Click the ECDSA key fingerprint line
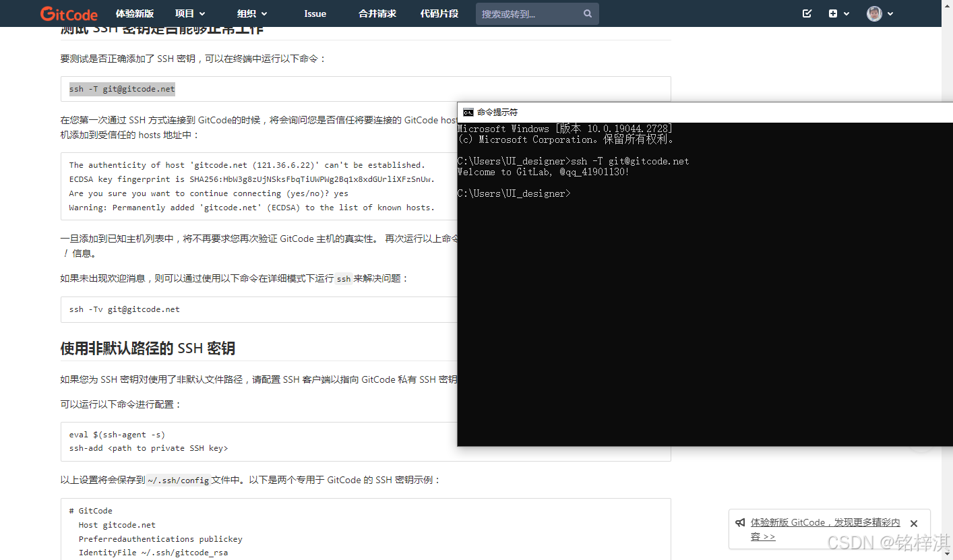The height and width of the screenshot is (560, 953). click(x=252, y=179)
